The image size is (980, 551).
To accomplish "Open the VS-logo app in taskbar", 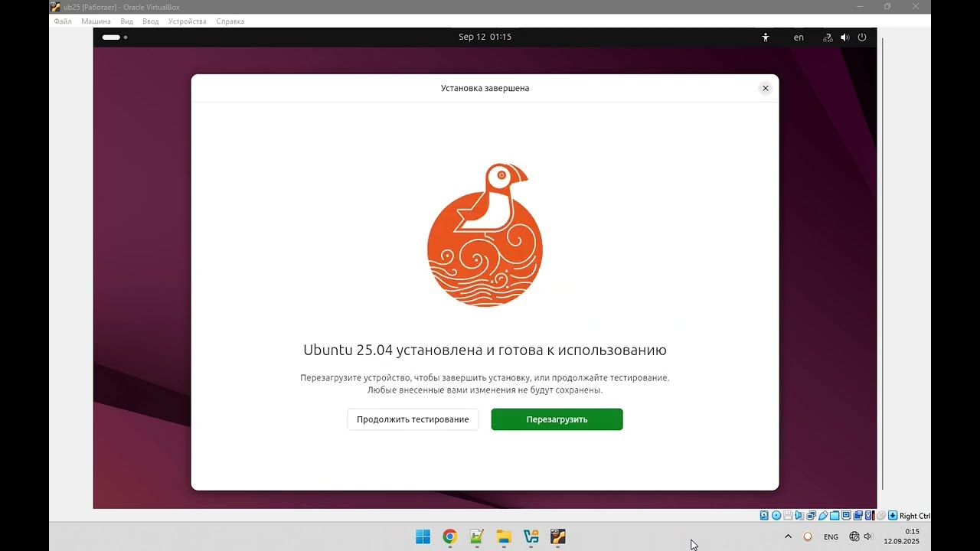I will coord(531,536).
